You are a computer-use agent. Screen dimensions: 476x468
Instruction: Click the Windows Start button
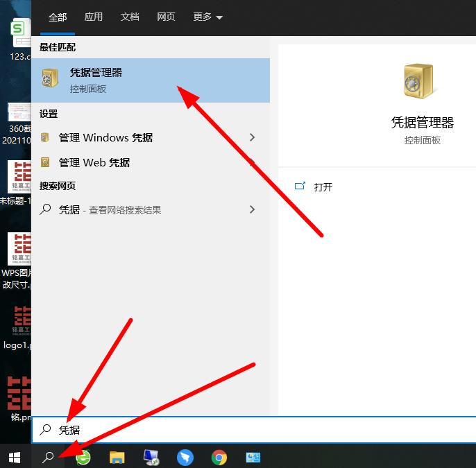point(15,457)
